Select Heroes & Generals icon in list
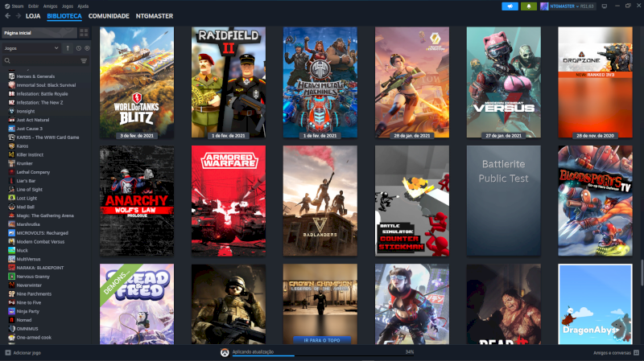This screenshot has width=644, height=361. click(x=11, y=76)
